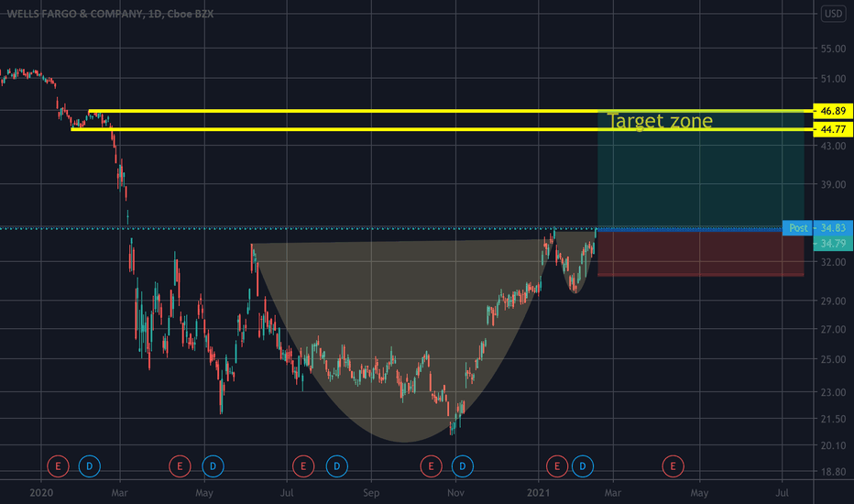Select the dividend marker between Jul and Sep

click(x=336, y=466)
